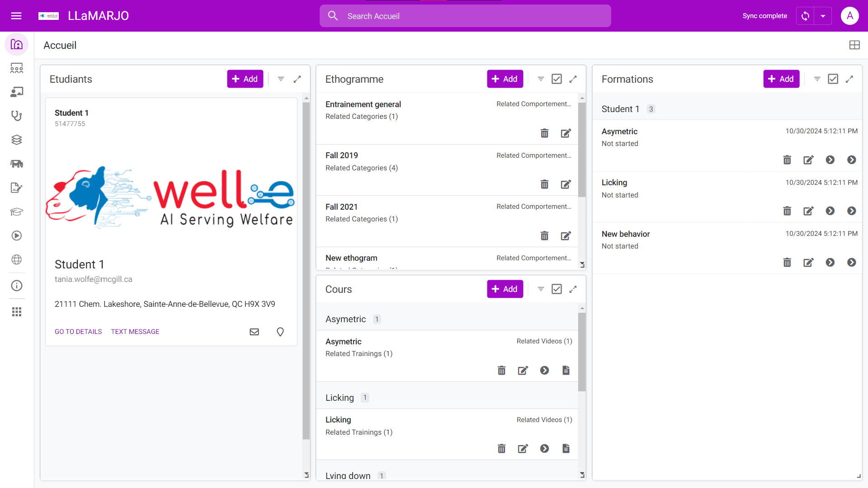Open the dashboard layout icon at top right

coord(855,45)
